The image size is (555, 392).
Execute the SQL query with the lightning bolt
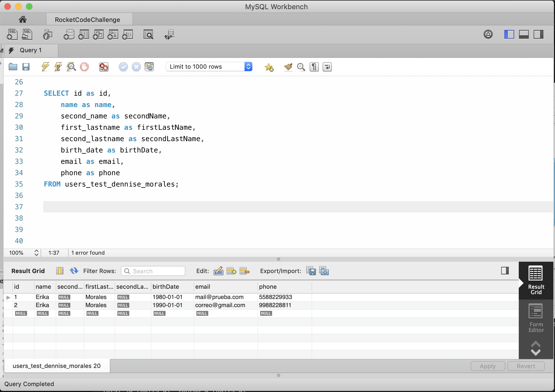(x=45, y=67)
